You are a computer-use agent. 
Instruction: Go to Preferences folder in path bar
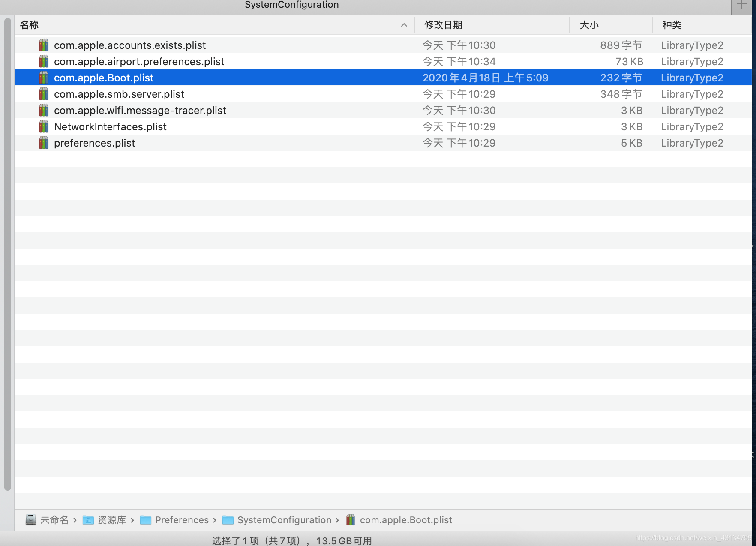[182, 520]
